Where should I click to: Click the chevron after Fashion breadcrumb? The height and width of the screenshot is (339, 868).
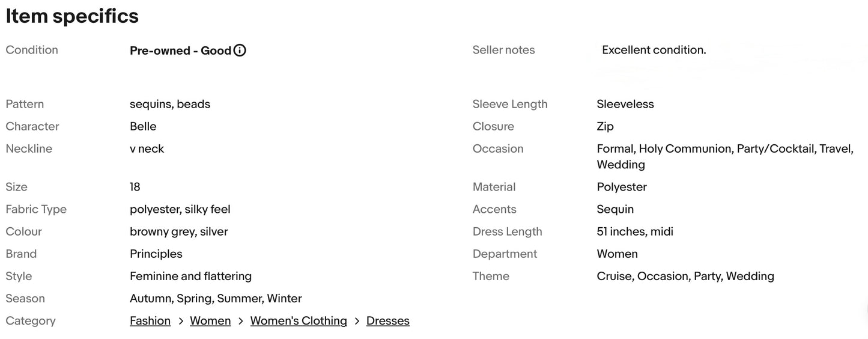[x=180, y=322]
